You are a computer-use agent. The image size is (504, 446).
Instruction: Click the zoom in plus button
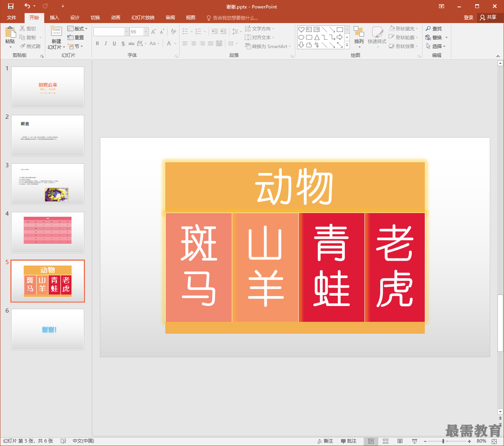coord(469,441)
